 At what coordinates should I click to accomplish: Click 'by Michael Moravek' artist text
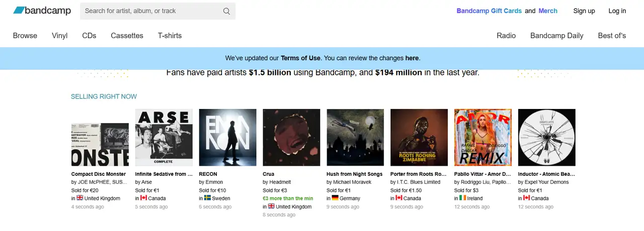pyautogui.click(x=349, y=182)
